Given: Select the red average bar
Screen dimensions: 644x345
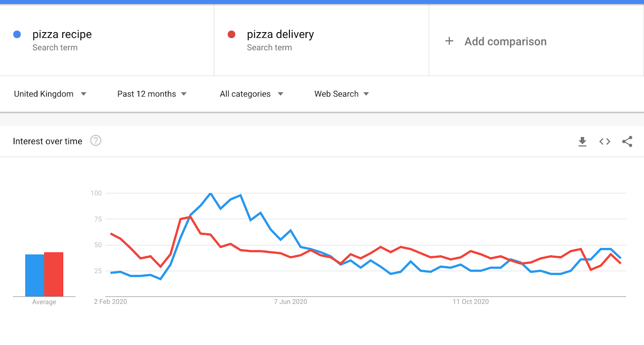Looking at the screenshot, I should 54,274.
